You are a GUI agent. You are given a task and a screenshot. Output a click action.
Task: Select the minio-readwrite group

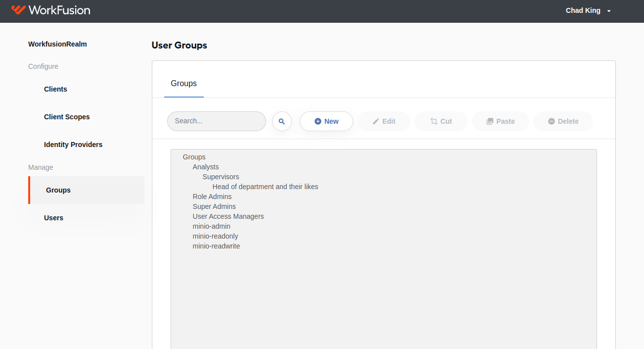click(216, 246)
